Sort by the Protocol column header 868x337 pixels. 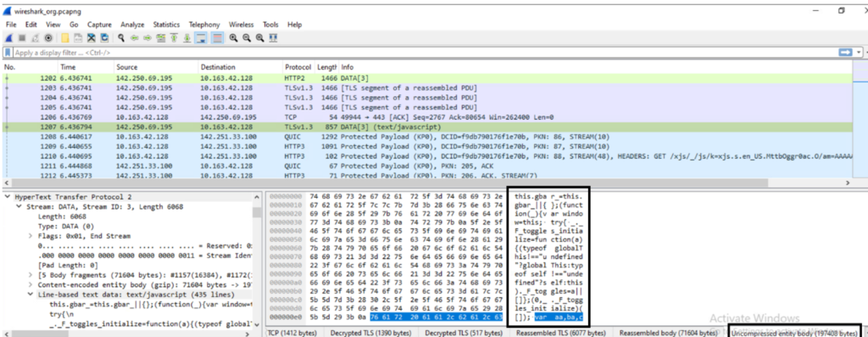tap(298, 67)
